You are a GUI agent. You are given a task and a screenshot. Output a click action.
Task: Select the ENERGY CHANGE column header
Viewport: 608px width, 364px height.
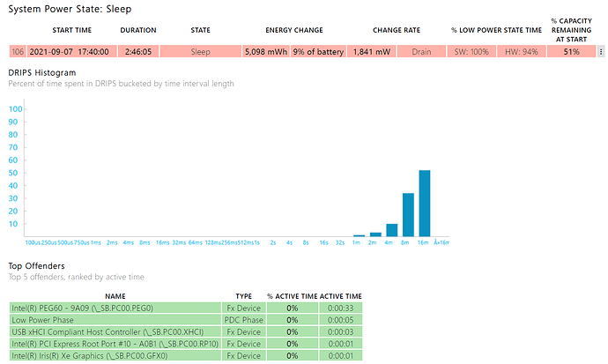tap(294, 30)
